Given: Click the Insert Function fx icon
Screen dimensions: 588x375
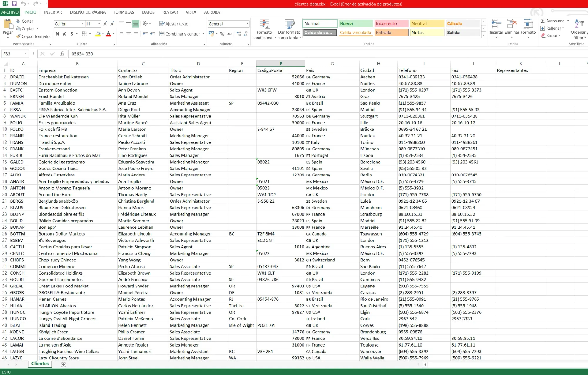Looking at the screenshot, I should pyautogui.click(x=61, y=54).
